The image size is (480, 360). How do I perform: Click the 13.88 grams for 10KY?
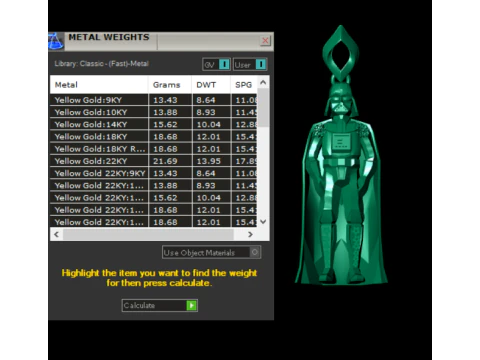[x=165, y=112]
